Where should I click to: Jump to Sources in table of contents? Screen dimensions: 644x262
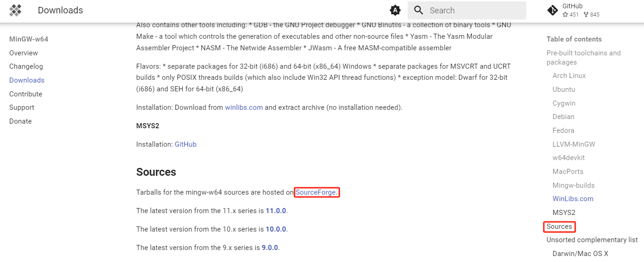point(559,226)
